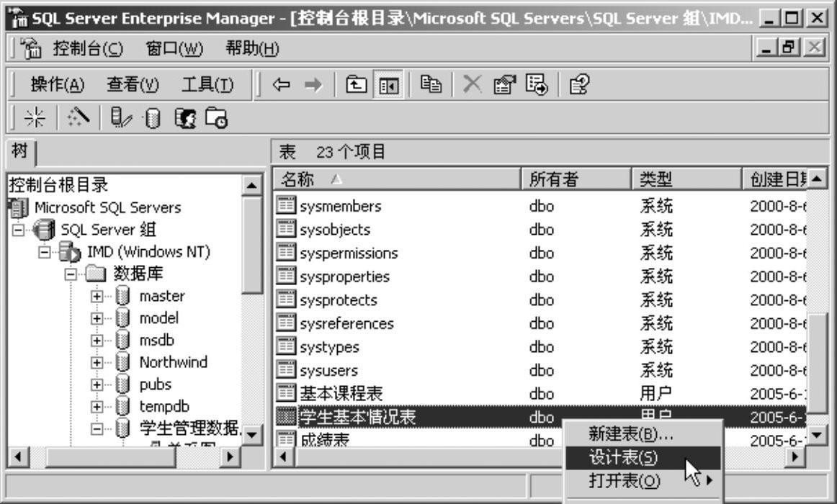This screenshot has width=837, height=504.
Task: Click the Forward arrow toolbar icon
Action: point(313,84)
